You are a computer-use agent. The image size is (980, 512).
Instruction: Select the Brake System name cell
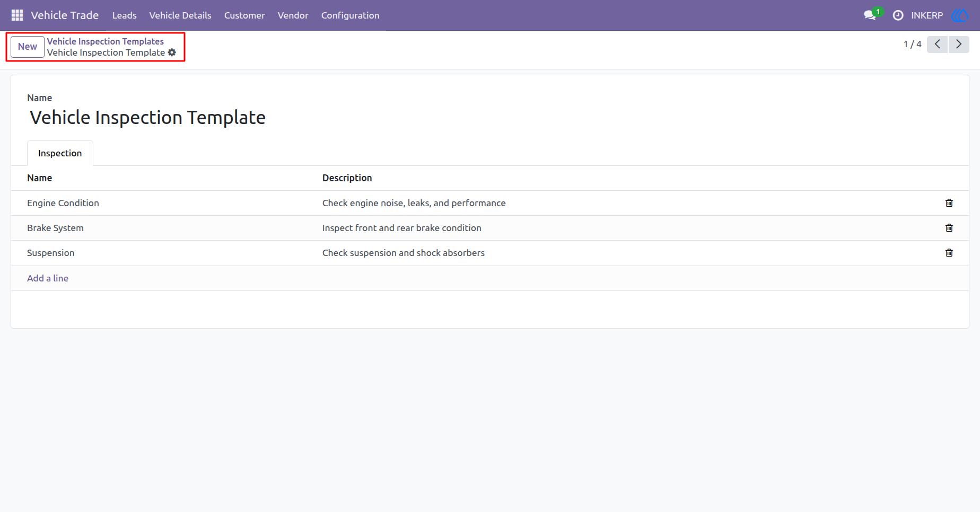point(56,228)
